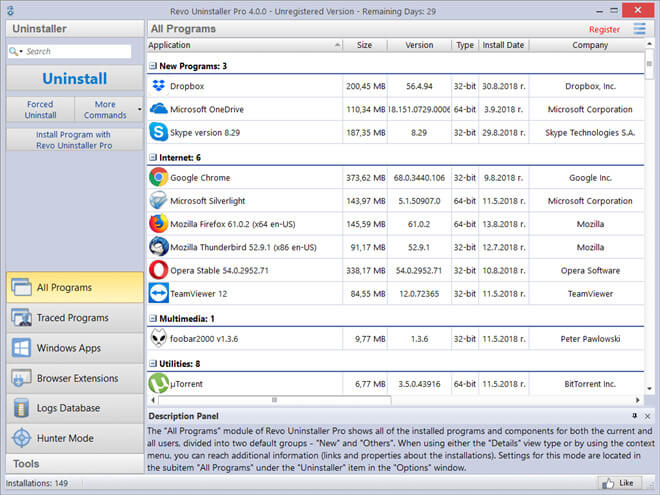This screenshot has width=660, height=495.
Task: Collapse the Internet group
Action: click(152, 157)
